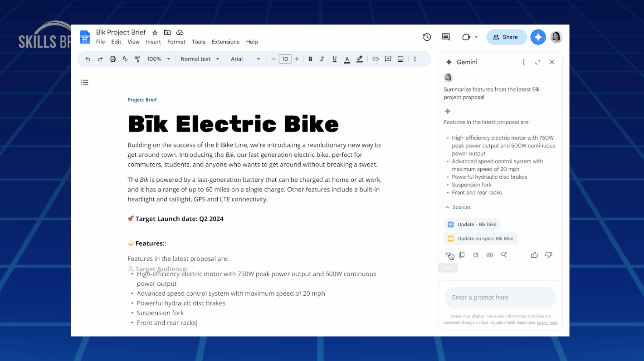Toggle the preview eye icon in Gemini
The height and width of the screenshot is (361, 644).
coord(490,255)
